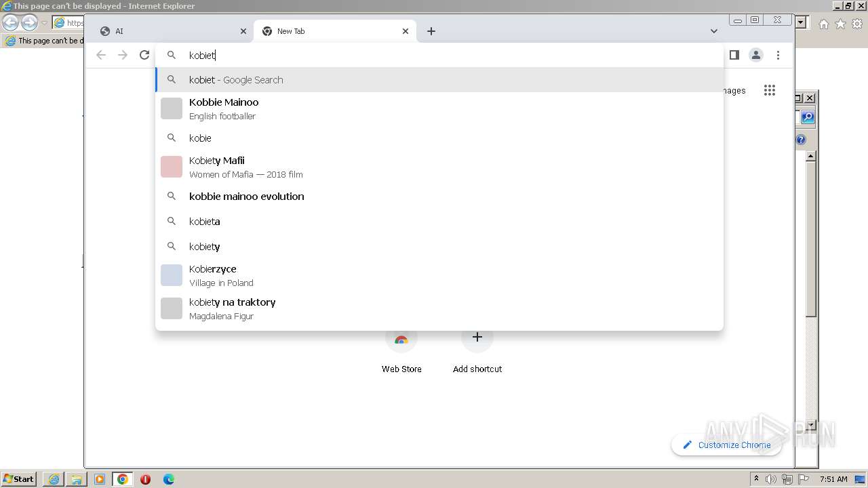Choose Kobierzyce village suggestion

pos(439,275)
